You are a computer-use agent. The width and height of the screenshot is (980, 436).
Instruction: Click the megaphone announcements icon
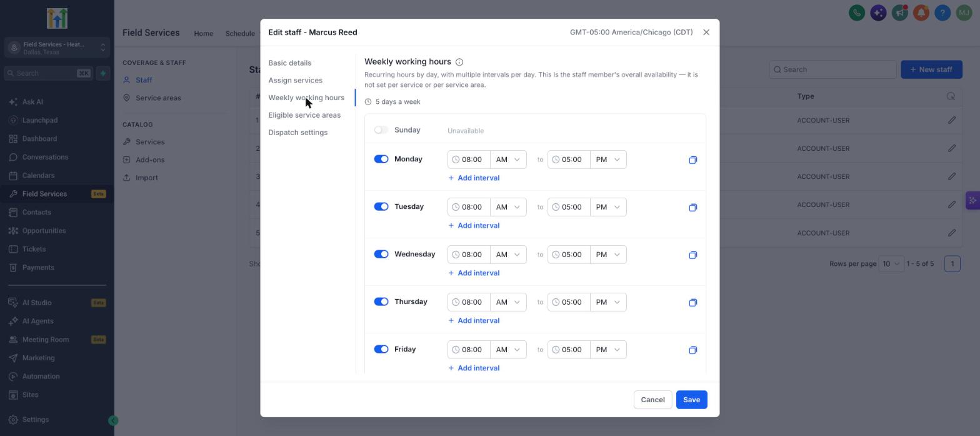pyautogui.click(x=900, y=13)
